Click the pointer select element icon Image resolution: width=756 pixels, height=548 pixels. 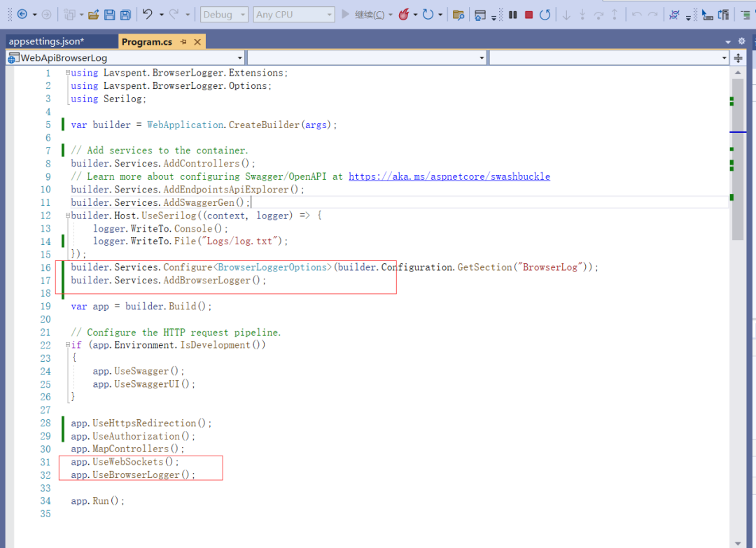pos(707,15)
